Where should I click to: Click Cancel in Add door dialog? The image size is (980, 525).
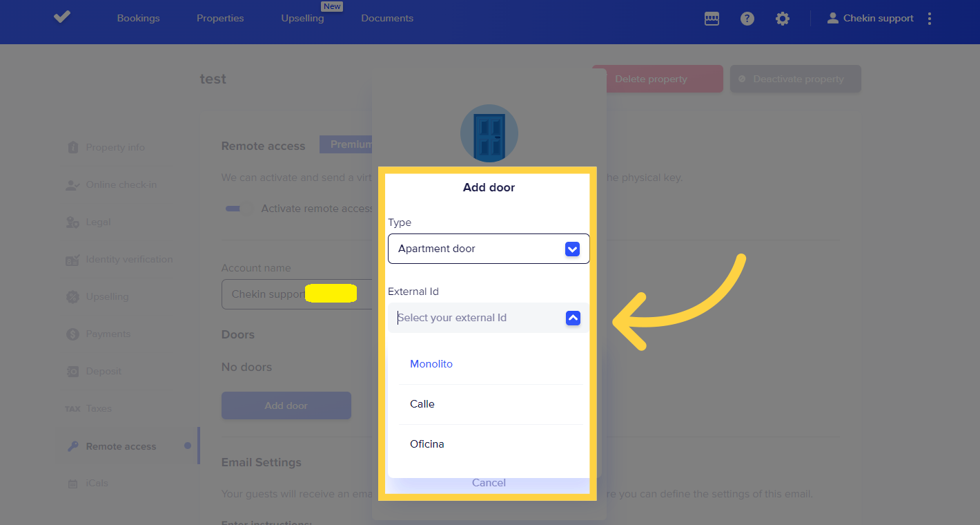click(x=489, y=483)
